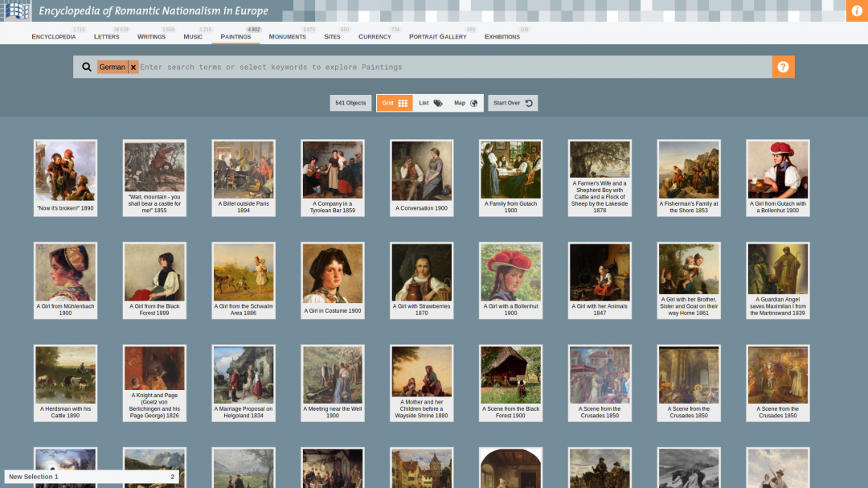
Task: Open the Music tab
Action: 193,36
